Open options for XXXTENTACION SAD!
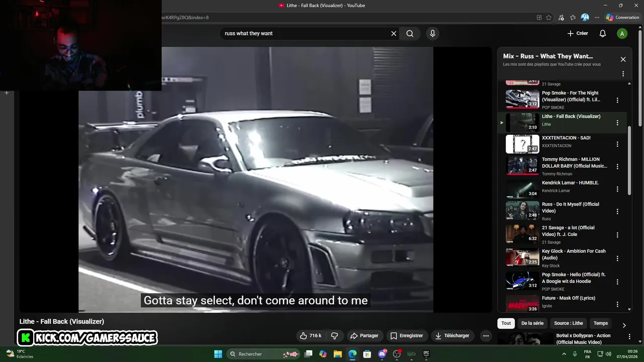Screen dimensions: 644x362 (x=617, y=144)
